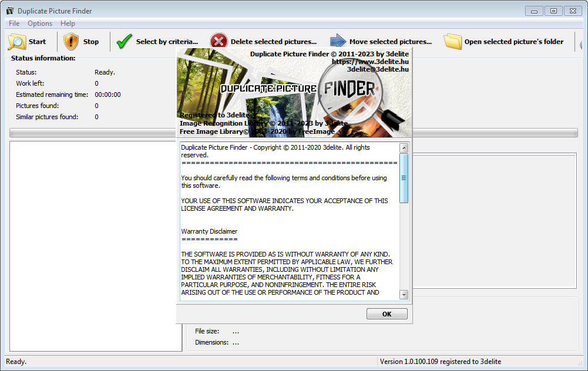Image resolution: width=588 pixels, height=371 pixels.
Task: Click the 'Pictures found:' label
Action: 37,106
